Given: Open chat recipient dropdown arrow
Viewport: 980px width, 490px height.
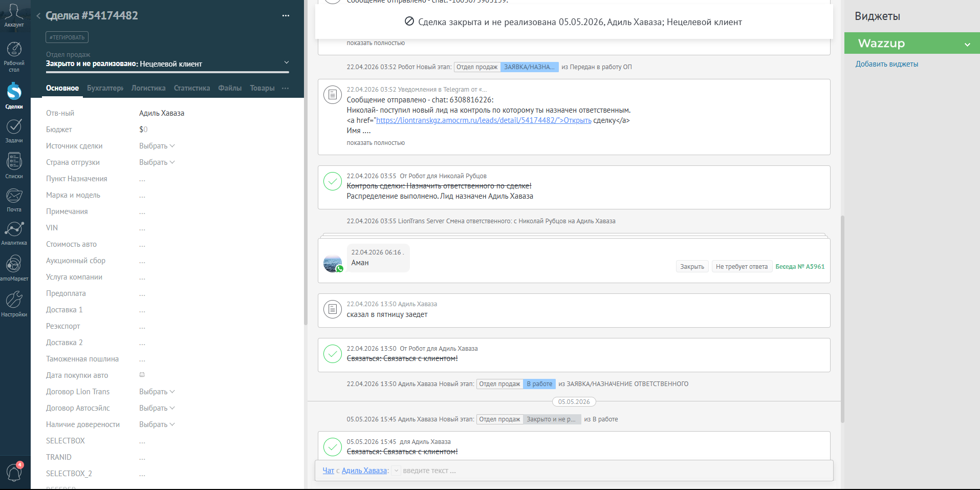Looking at the screenshot, I should click(396, 471).
